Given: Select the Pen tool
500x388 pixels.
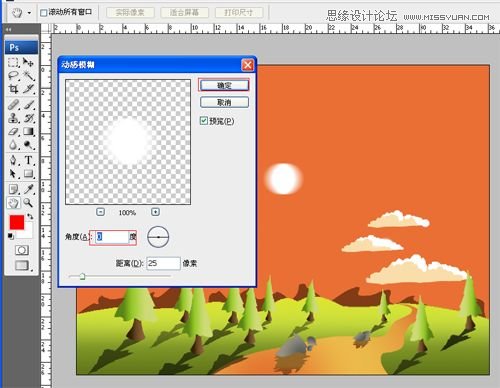Looking at the screenshot, I should [x=13, y=160].
